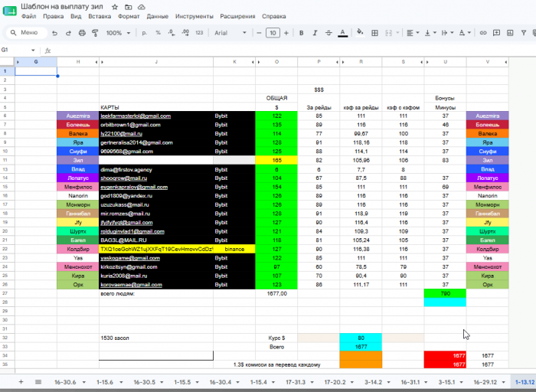Apply Bold formatting
536x392 pixels.
pos(301,33)
